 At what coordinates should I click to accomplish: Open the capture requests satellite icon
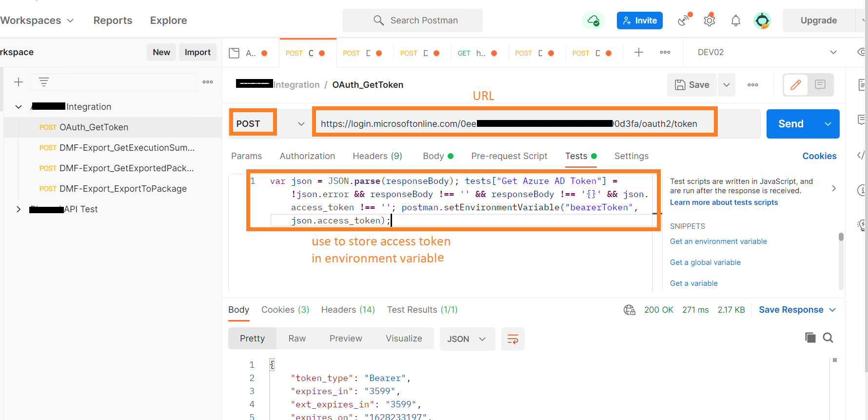684,20
